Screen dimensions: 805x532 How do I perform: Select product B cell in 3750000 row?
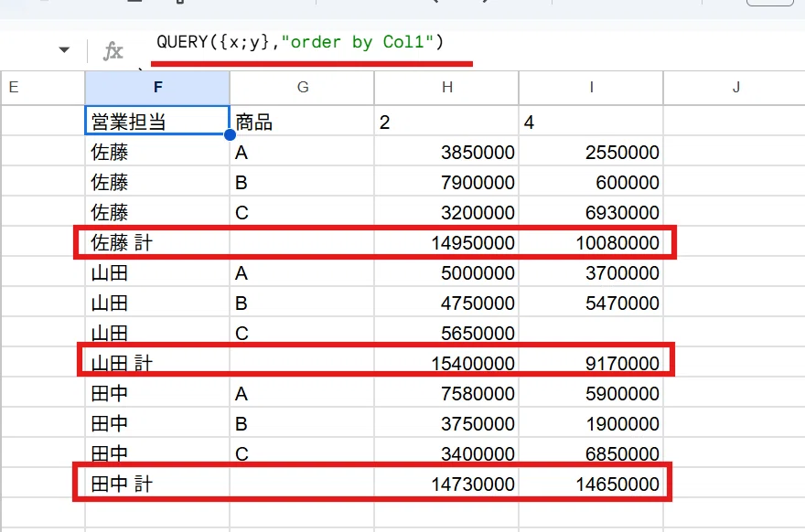pyautogui.click(x=303, y=422)
